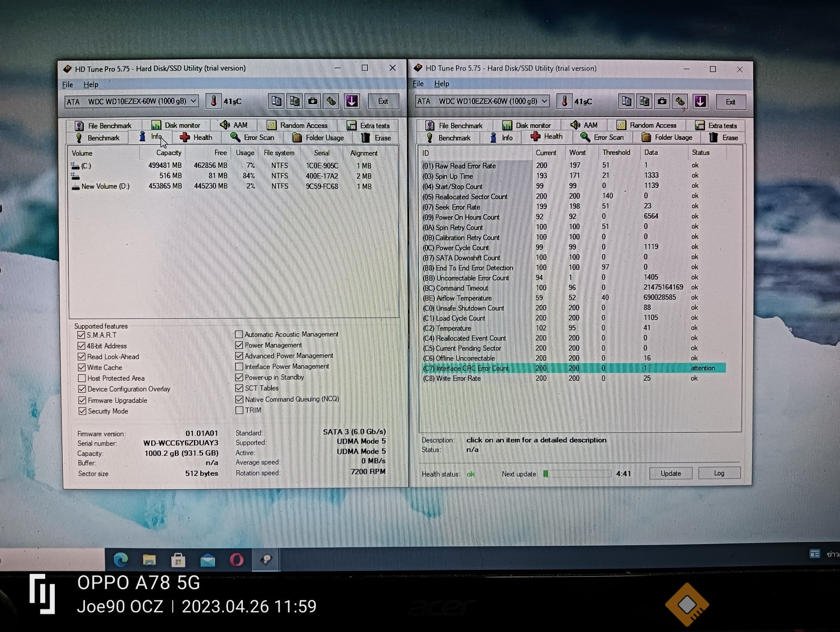
Task: Open Erase tab in left window
Action: [376, 137]
